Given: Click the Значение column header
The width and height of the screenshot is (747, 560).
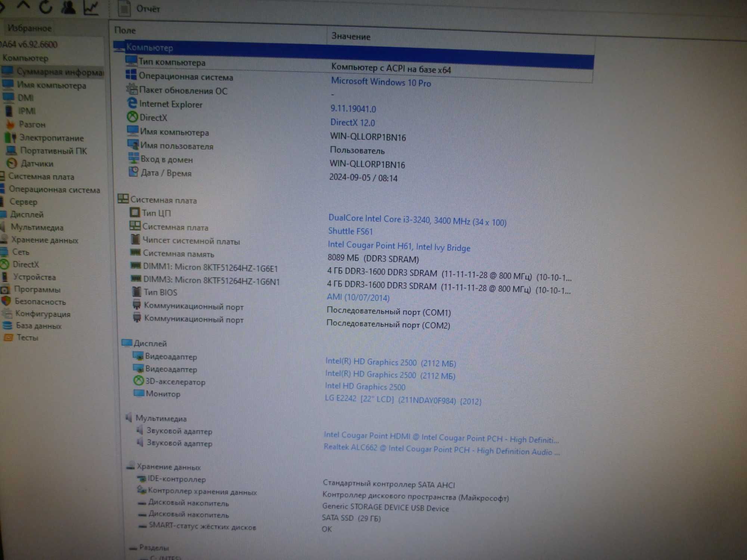Looking at the screenshot, I should [x=351, y=36].
